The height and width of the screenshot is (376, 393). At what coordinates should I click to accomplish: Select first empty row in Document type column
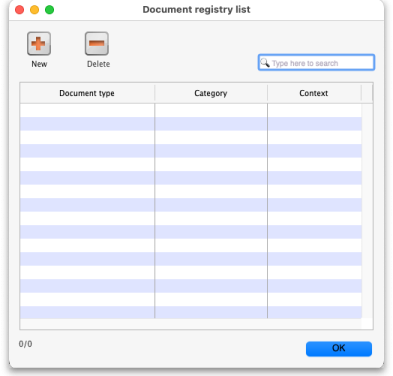pos(87,110)
